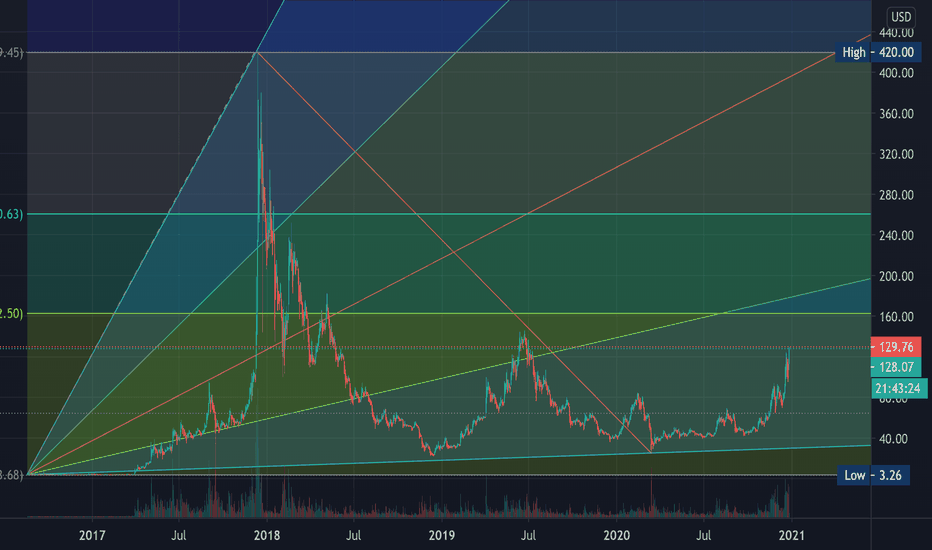Select the Low 3.26 price label

point(873,475)
